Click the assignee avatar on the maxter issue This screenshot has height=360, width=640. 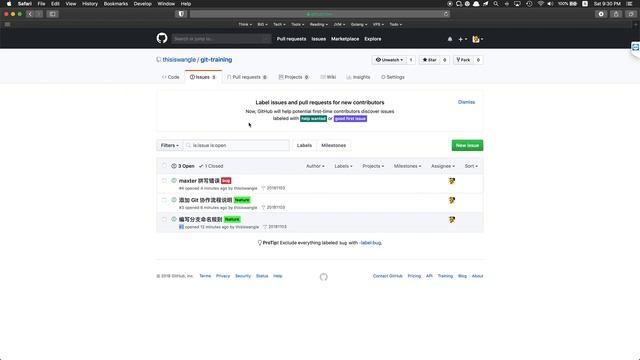451,181
